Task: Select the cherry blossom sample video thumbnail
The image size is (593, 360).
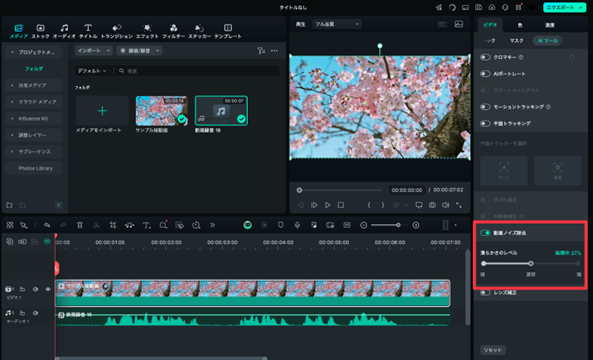Action: [x=161, y=111]
